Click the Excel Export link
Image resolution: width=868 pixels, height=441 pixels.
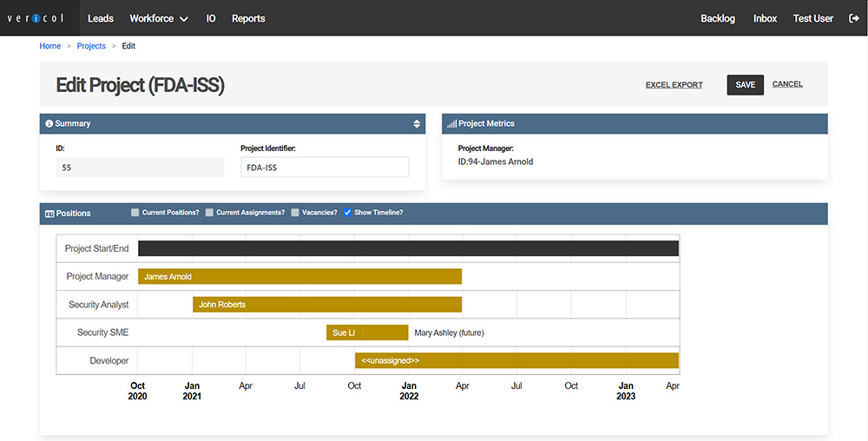[x=674, y=85]
